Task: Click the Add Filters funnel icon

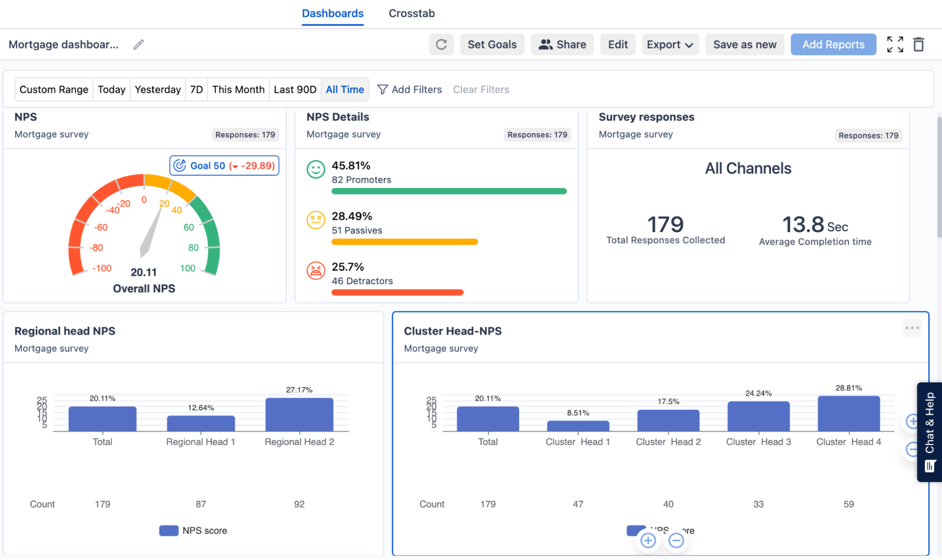Action: pyautogui.click(x=382, y=89)
